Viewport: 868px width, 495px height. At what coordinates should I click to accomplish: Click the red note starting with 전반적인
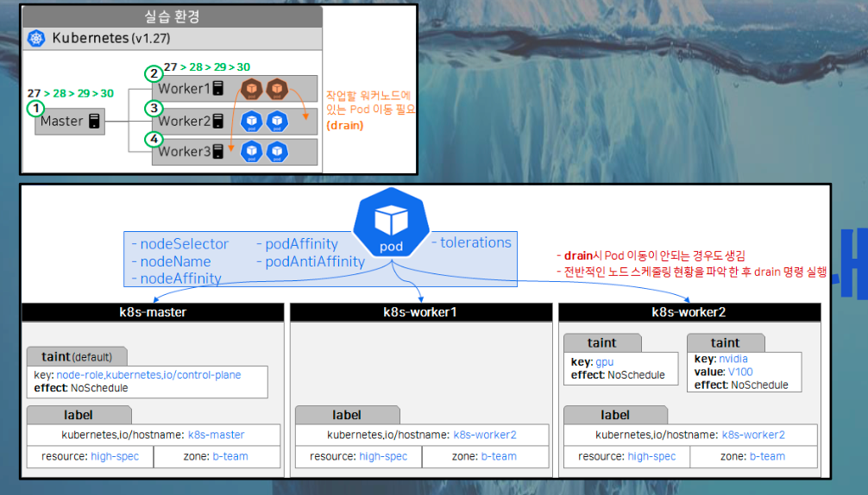click(692, 272)
